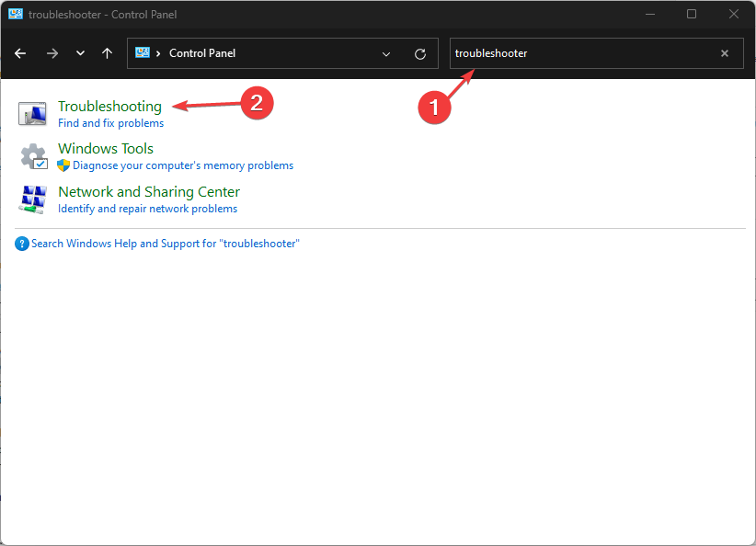The width and height of the screenshot is (756, 546).
Task: Maximize the Control Panel window
Action: (692, 14)
